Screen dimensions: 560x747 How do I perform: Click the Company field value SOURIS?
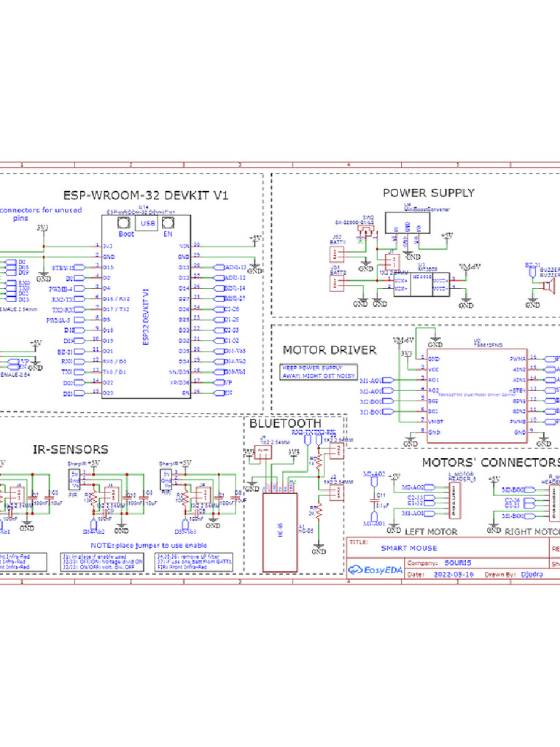click(x=458, y=562)
